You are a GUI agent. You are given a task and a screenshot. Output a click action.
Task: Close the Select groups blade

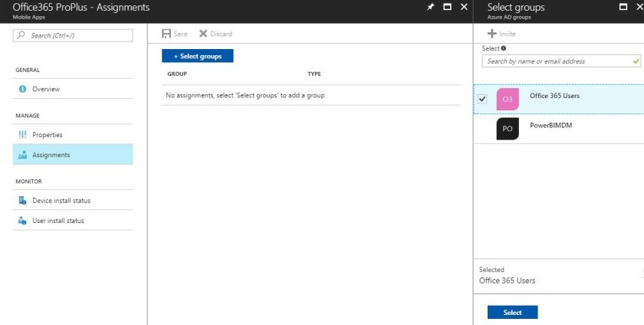(640, 7)
